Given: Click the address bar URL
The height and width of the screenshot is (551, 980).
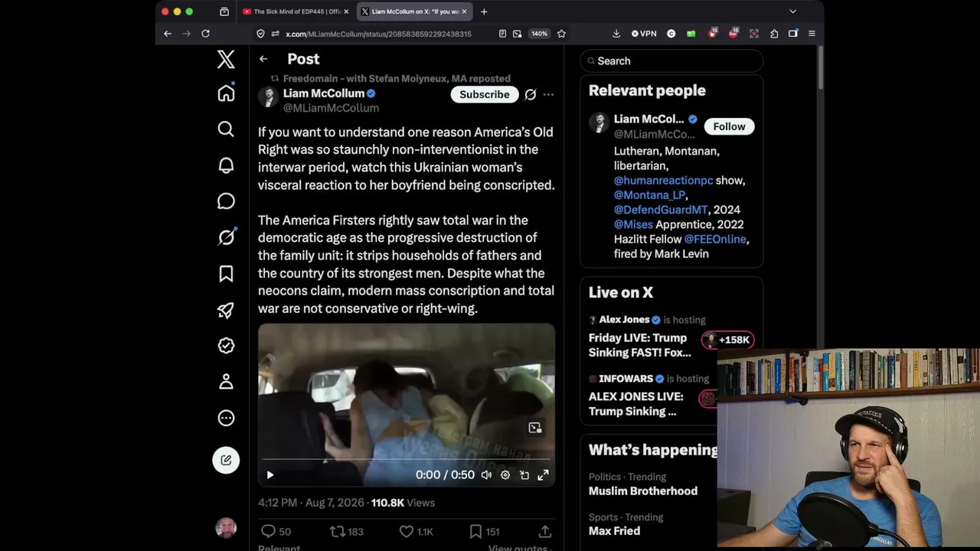Looking at the screenshot, I should pyautogui.click(x=378, y=34).
